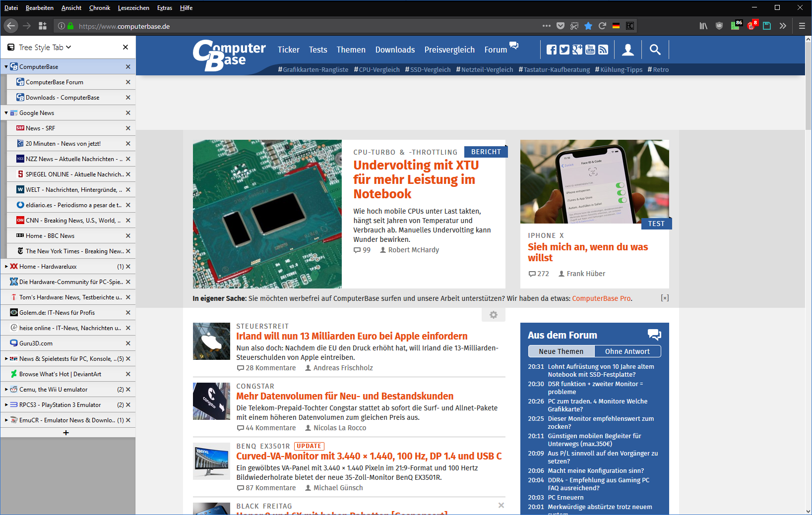812x515 pixels.
Task: Show more toolbar items via double chevron
Action: pyautogui.click(x=783, y=26)
